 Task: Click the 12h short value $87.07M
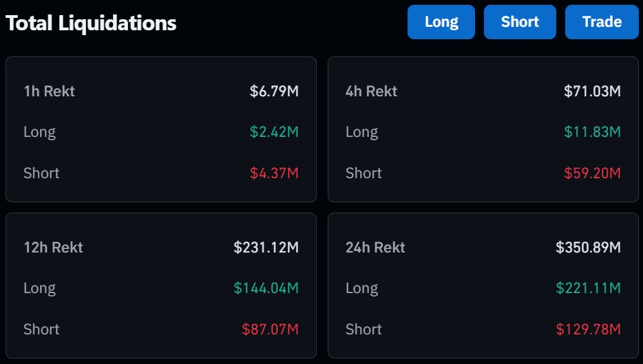click(270, 329)
